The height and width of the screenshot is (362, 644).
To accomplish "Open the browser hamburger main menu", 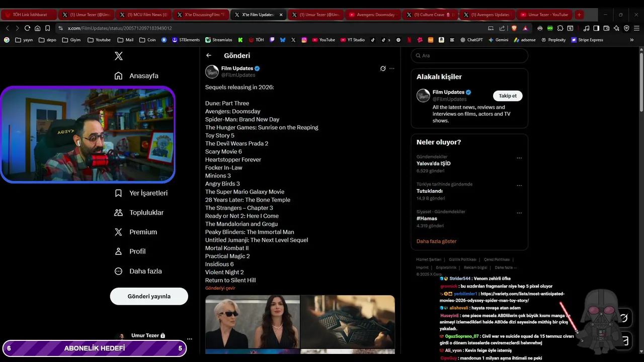I will [x=636, y=28].
